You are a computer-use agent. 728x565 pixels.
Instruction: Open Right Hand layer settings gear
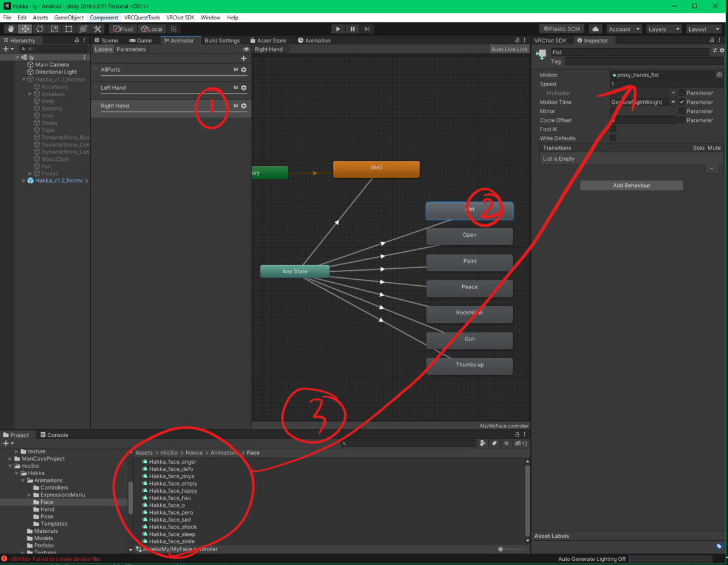[244, 106]
